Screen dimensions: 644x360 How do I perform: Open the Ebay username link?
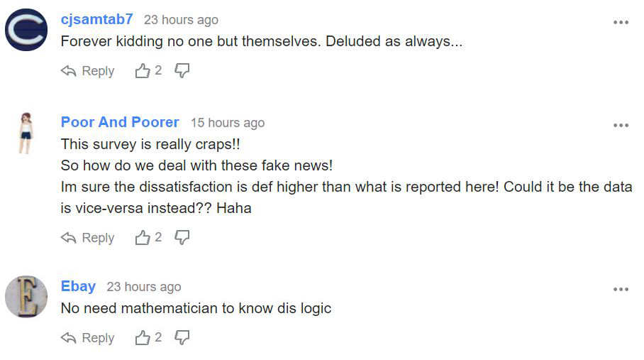coord(79,286)
